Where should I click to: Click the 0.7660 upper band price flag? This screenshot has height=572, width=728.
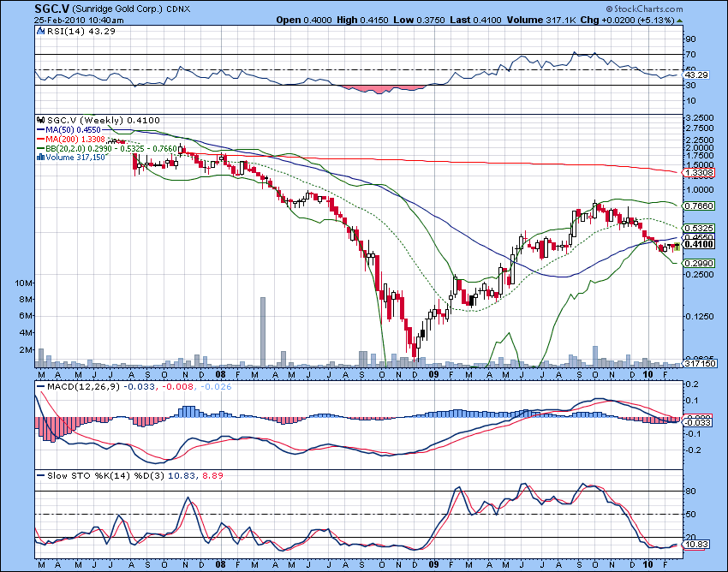(699, 206)
